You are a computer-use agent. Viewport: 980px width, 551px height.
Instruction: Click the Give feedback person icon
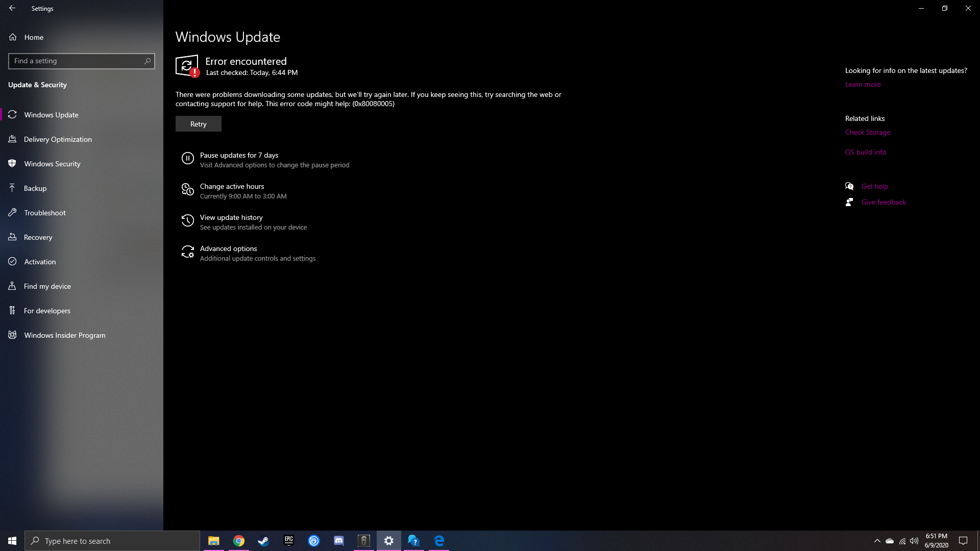[849, 202]
